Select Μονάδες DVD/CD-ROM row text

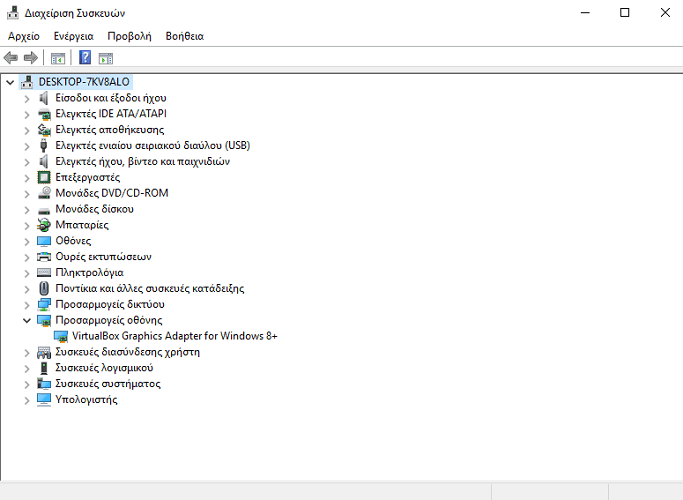[112, 193]
